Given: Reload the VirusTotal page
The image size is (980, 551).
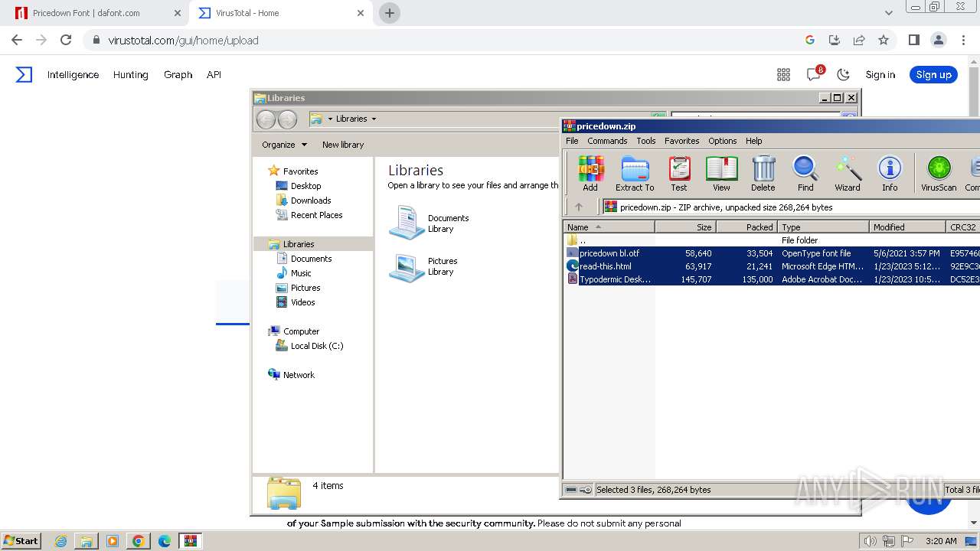Looking at the screenshot, I should [66, 40].
